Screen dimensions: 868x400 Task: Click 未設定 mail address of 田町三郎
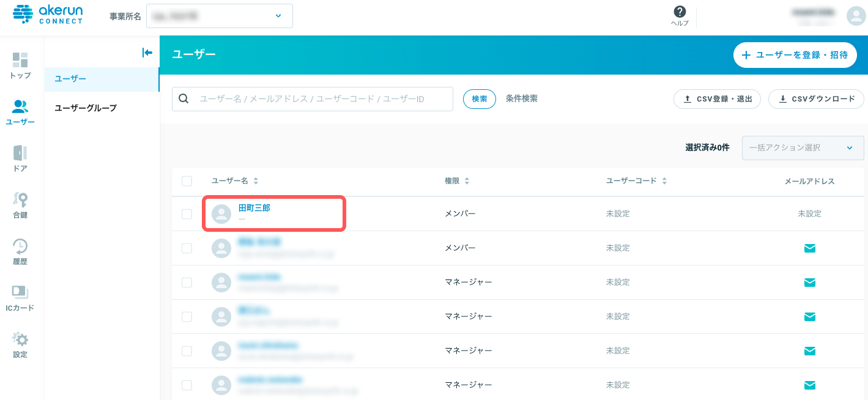[809, 214]
